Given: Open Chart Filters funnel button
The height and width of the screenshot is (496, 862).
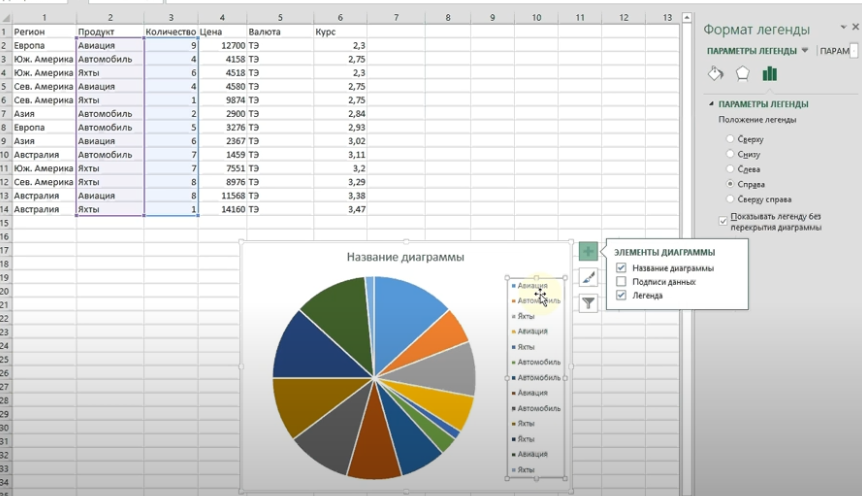Looking at the screenshot, I should (x=588, y=302).
